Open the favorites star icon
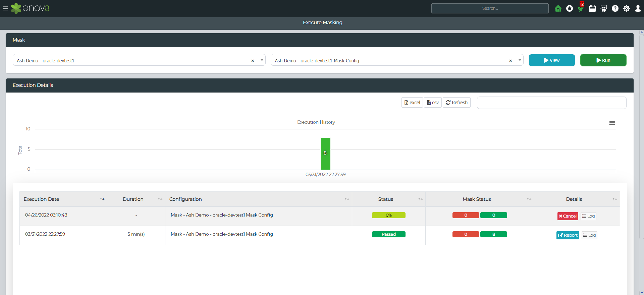 pos(570,8)
